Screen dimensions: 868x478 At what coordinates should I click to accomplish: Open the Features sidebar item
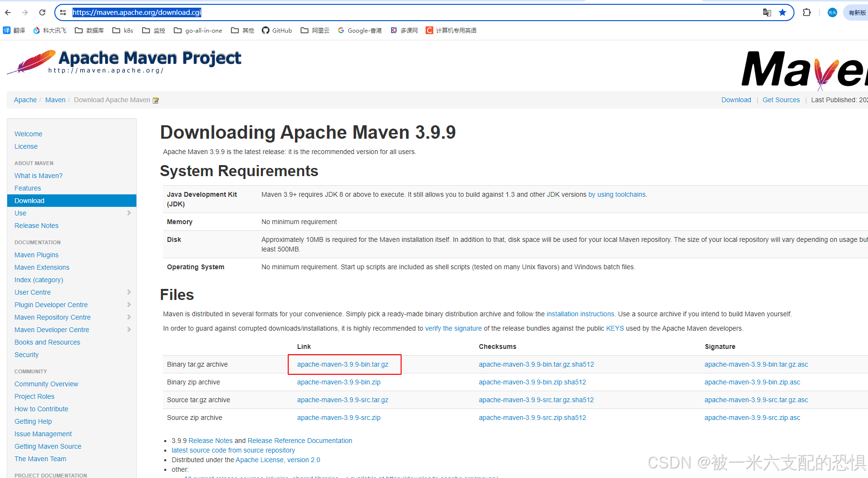27,188
